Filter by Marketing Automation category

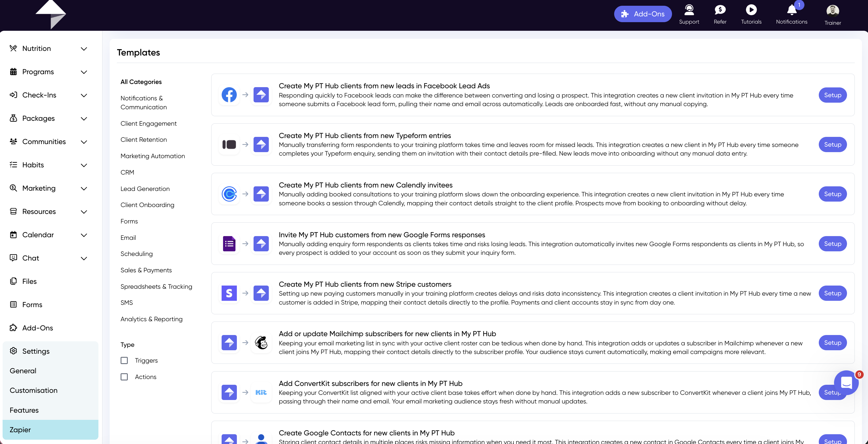153,156
